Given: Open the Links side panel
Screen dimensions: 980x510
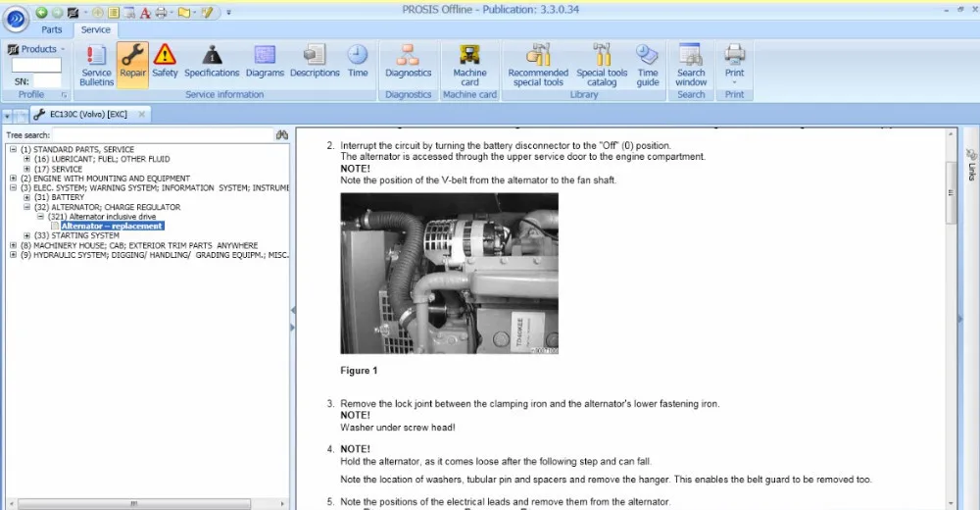Looking at the screenshot, I should click(971, 164).
